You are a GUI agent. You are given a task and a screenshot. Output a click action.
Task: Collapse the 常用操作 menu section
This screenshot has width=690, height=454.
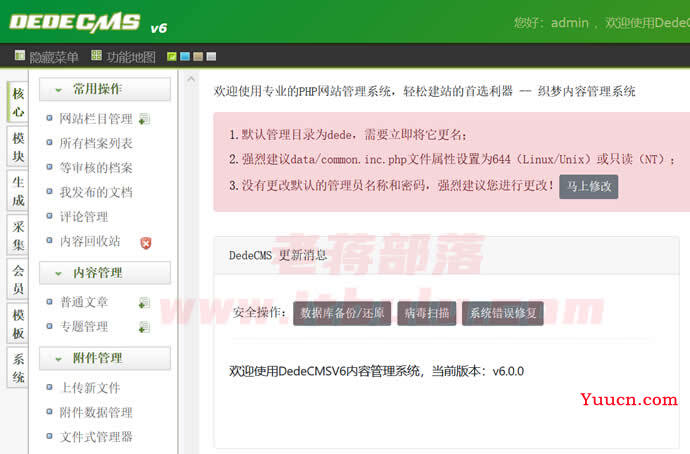105,89
